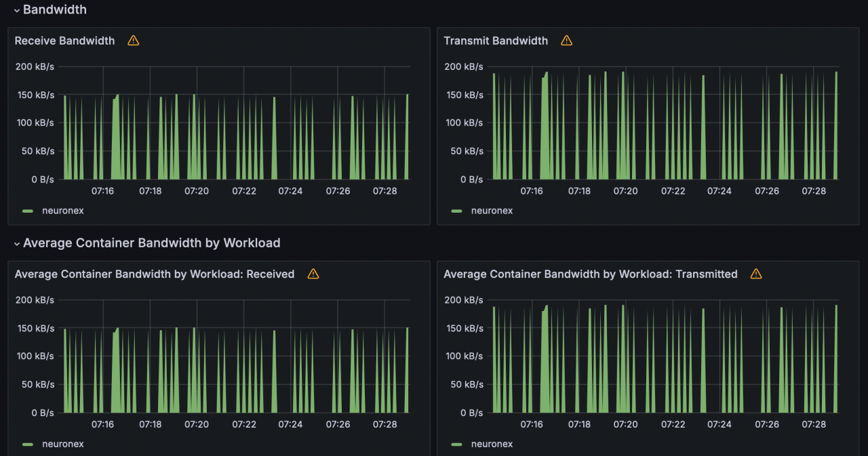Click the Average Container Bandwidth by Workload row title
Screen dimensions: 868x456
point(152,243)
